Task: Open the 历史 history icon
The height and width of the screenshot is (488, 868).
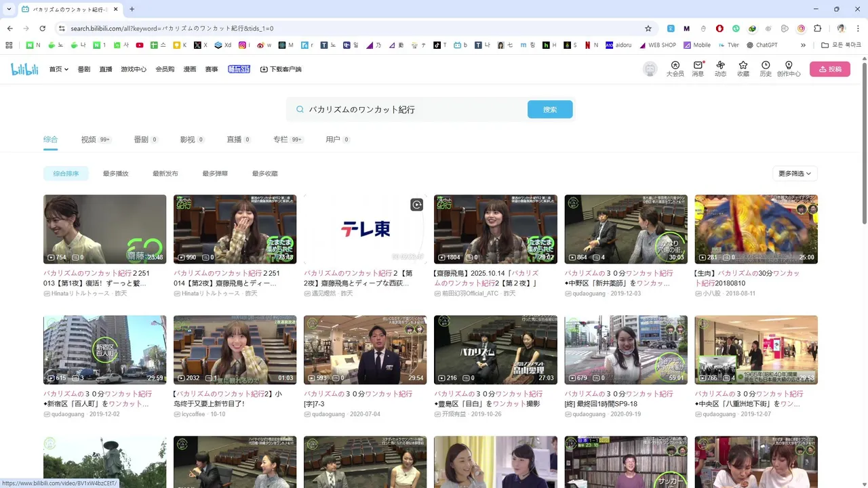Action: point(766,69)
